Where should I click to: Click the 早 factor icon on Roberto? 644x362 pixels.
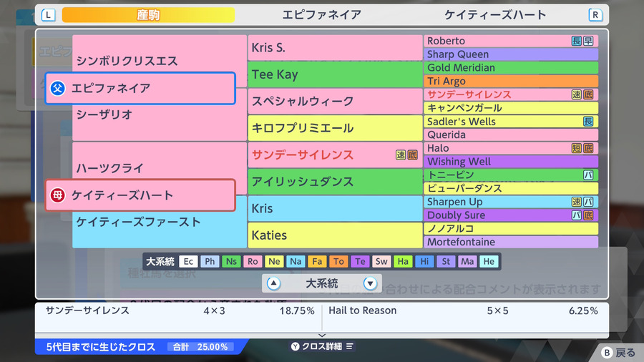588,41
